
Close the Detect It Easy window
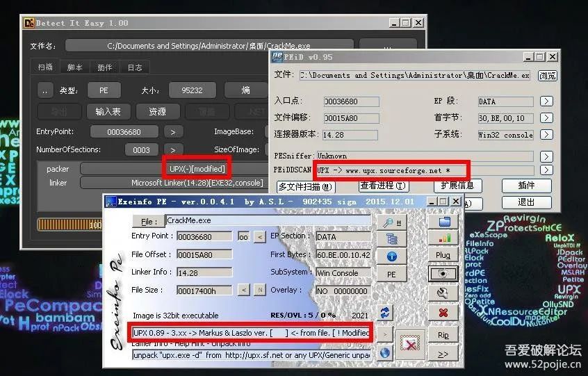[418, 23]
